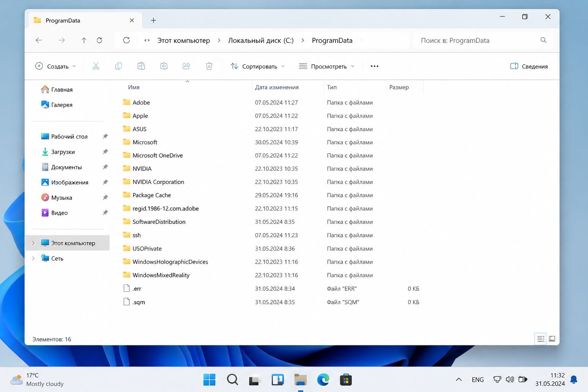This screenshot has height=392, width=588.
Task: Click Этот компьютер breadcrumb
Action: tap(184, 40)
